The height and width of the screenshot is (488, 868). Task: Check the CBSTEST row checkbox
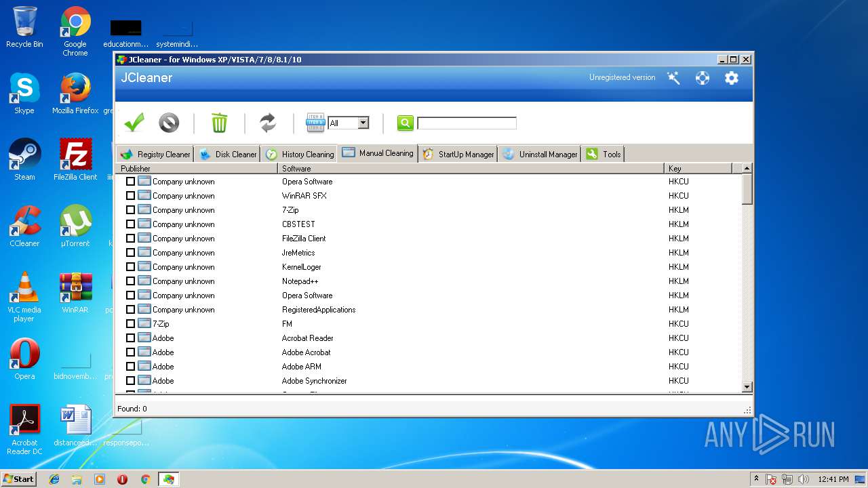[130, 224]
